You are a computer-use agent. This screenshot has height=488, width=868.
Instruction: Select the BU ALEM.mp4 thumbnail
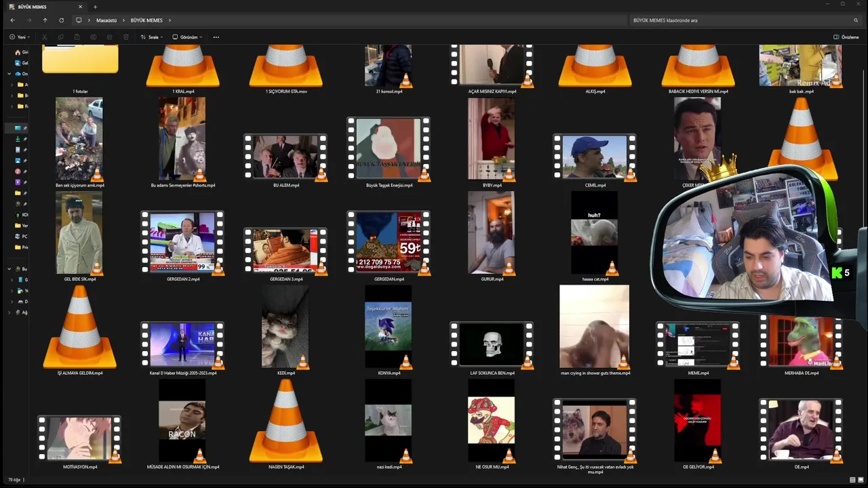click(286, 157)
